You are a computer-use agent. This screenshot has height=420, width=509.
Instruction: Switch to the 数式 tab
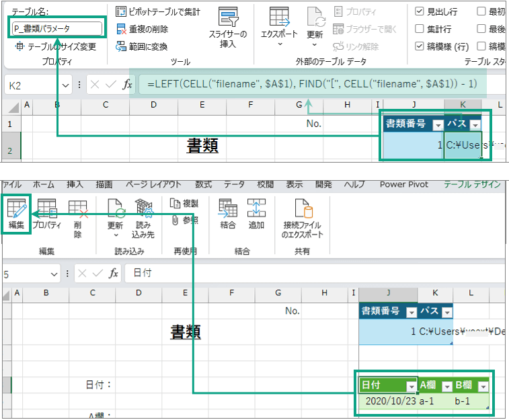[x=204, y=185]
